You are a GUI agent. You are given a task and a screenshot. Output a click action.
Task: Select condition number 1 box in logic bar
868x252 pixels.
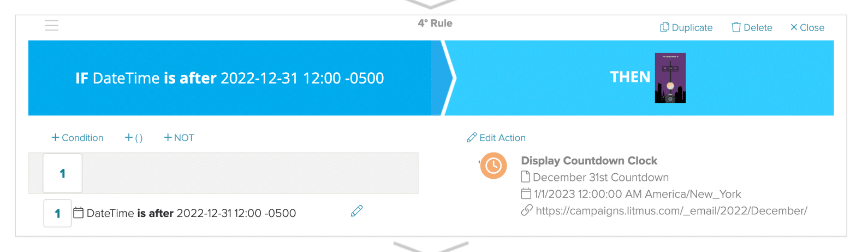pyautogui.click(x=63, y=173)
